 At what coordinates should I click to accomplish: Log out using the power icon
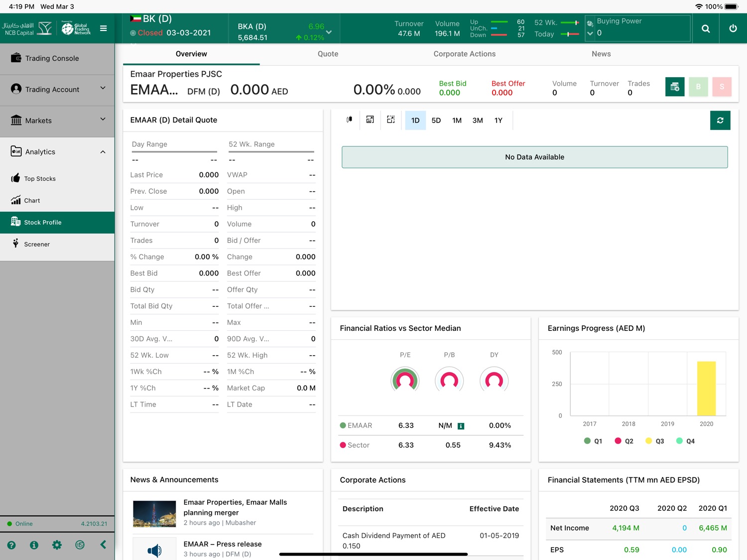[x=733, y=28]
